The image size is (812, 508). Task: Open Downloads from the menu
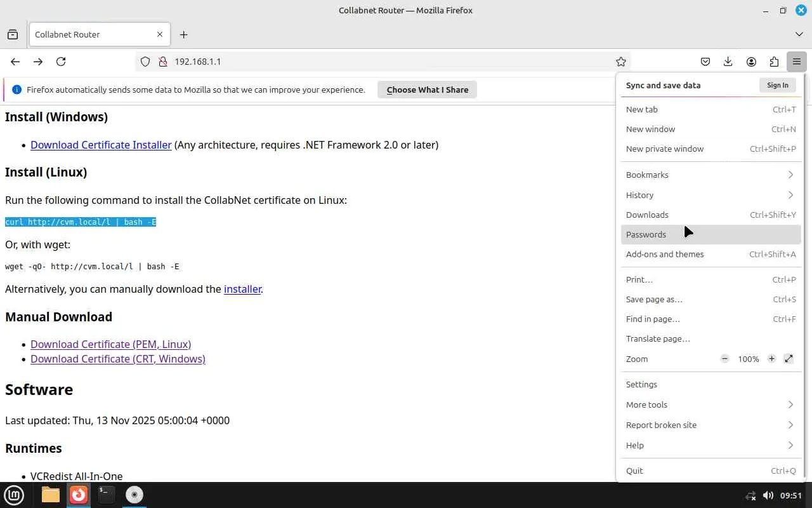(x=710, y=215)
